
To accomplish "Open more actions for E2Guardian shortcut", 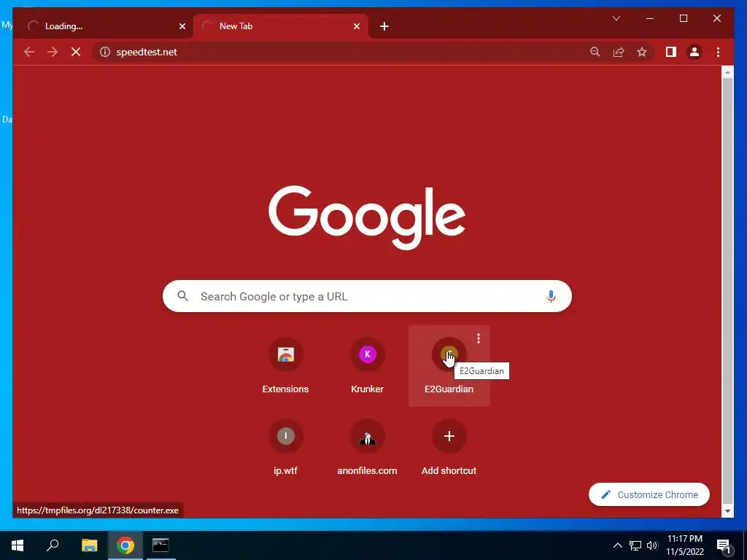I will tap(479, 338).
